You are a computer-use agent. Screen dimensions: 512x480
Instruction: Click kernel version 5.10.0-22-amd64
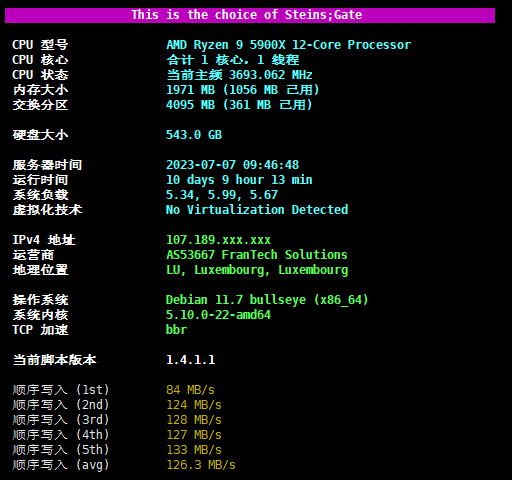(x=218, y=315)
